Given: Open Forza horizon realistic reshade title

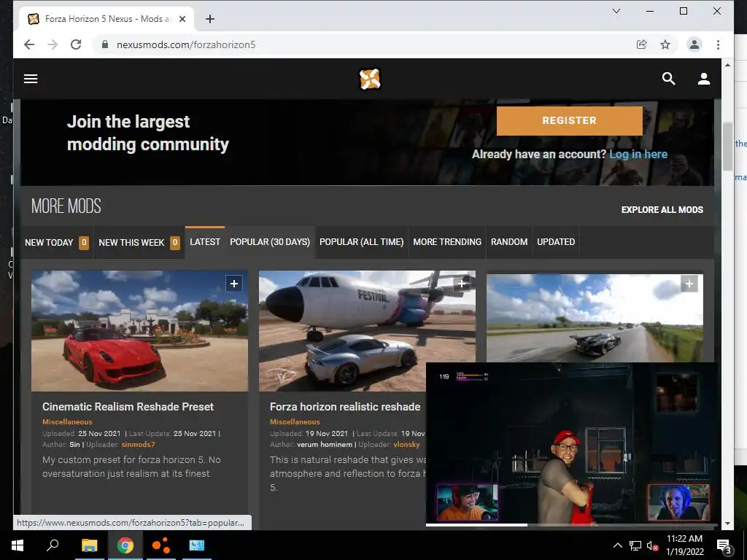Looking at the screenshot, I should [x=345, y=407].
